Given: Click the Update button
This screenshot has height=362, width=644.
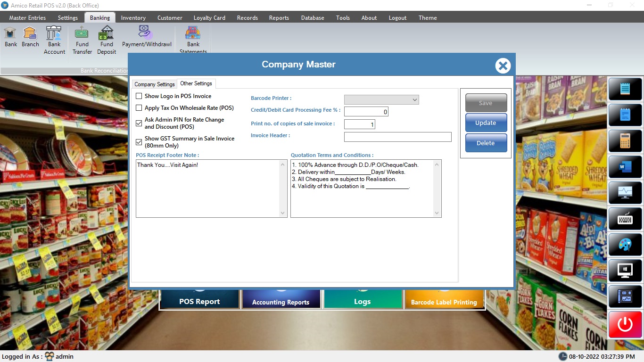Looking at the screenshot, I should (x=486, y=123).
